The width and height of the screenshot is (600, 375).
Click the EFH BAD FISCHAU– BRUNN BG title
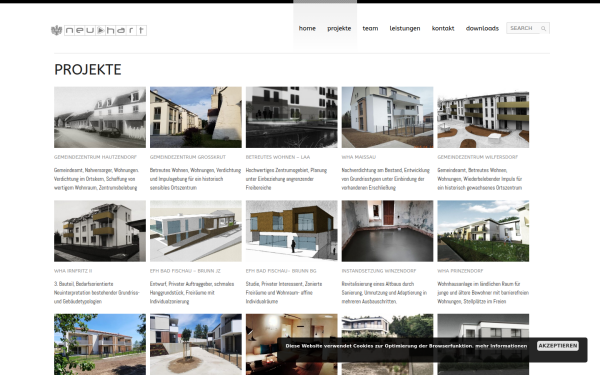pos(281,271)
